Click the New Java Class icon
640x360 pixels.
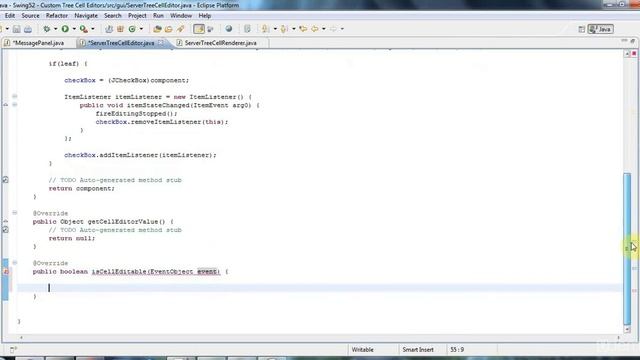(x=132, y=29)
